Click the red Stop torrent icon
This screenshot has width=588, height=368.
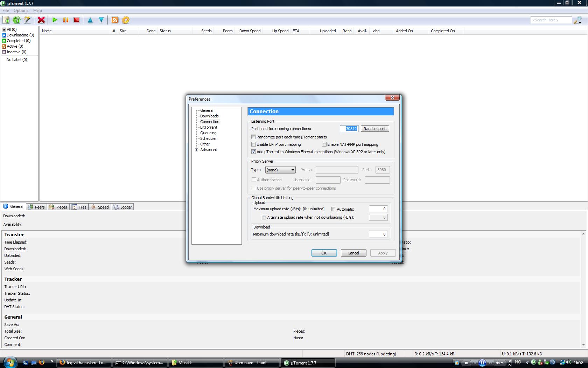click(77, 20)
